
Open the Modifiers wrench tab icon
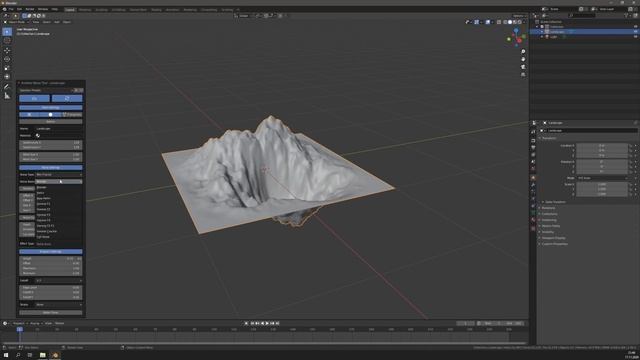pos(533,185)
